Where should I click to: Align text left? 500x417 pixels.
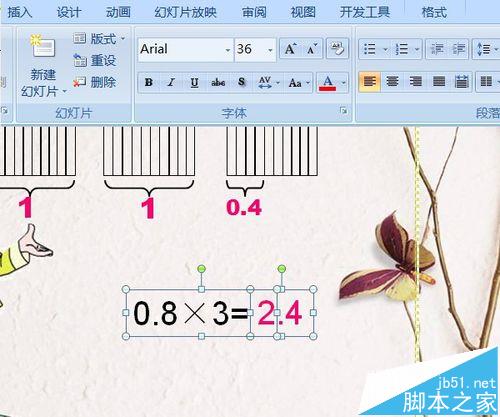click(x=370, y=82)
